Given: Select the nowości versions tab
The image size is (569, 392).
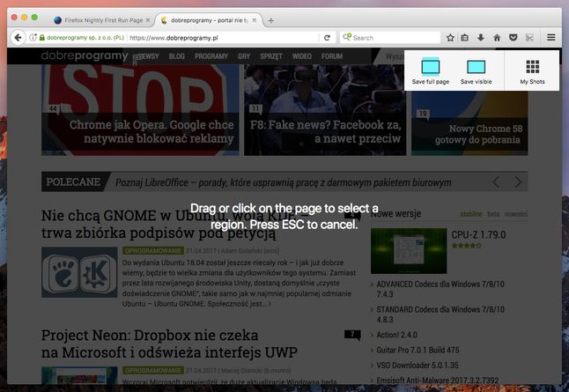Looking at the screenshot, I should (x=515, y=214).
